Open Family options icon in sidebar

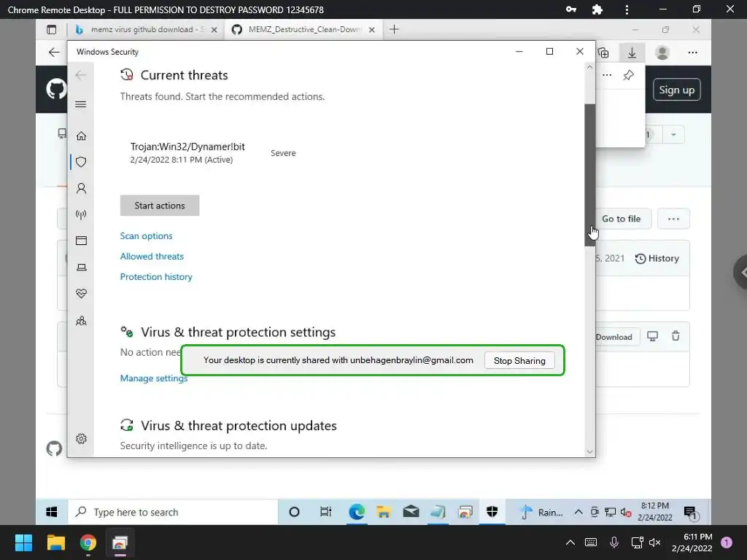coord(81,321)
